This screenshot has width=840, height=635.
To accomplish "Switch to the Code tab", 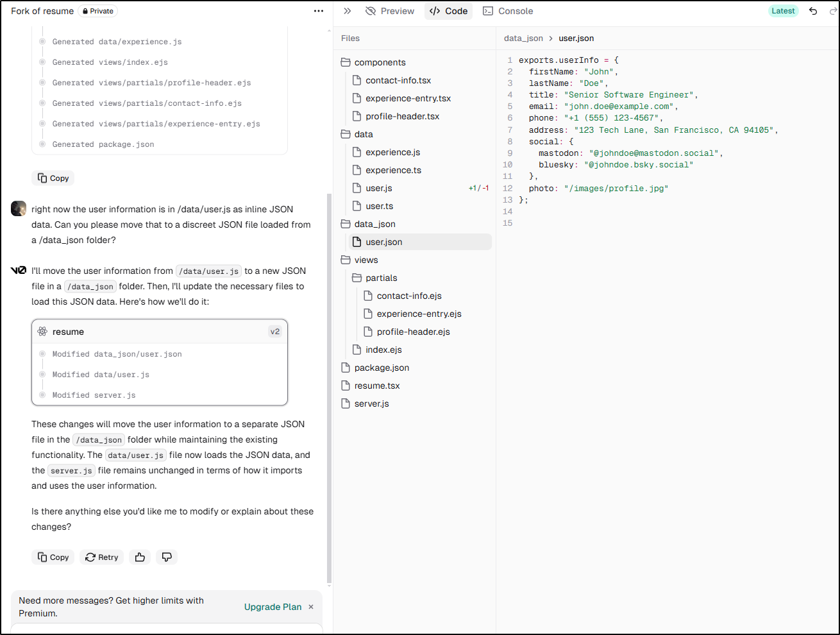I will tap(448, 11).
